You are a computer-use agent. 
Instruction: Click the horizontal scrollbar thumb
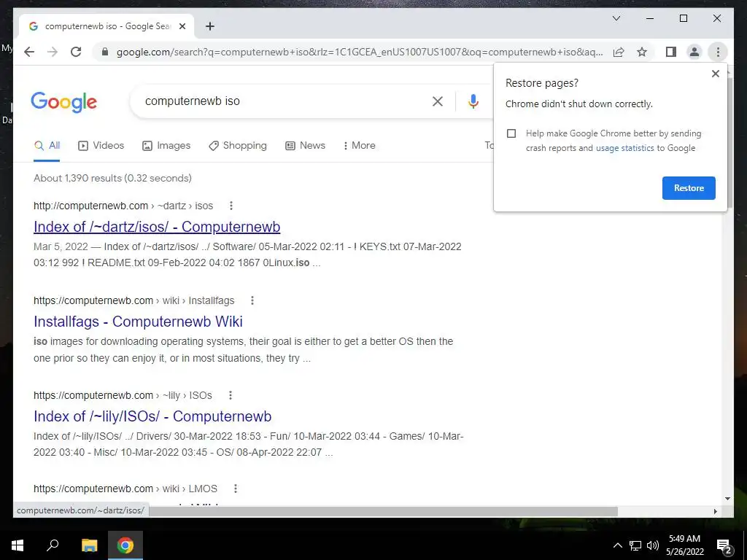(x=384, y=511)
